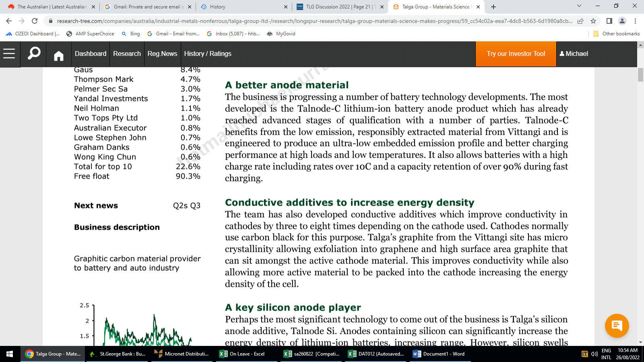Click the page scrollbar thumb
Screen dimensions: 644x362
(x=640, y=75)
